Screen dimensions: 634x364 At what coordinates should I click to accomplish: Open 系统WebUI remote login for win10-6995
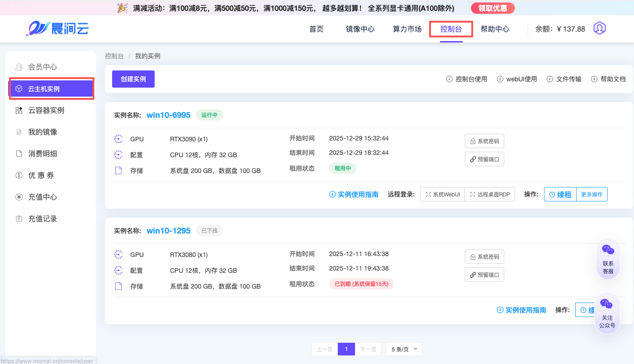point(442,194)
